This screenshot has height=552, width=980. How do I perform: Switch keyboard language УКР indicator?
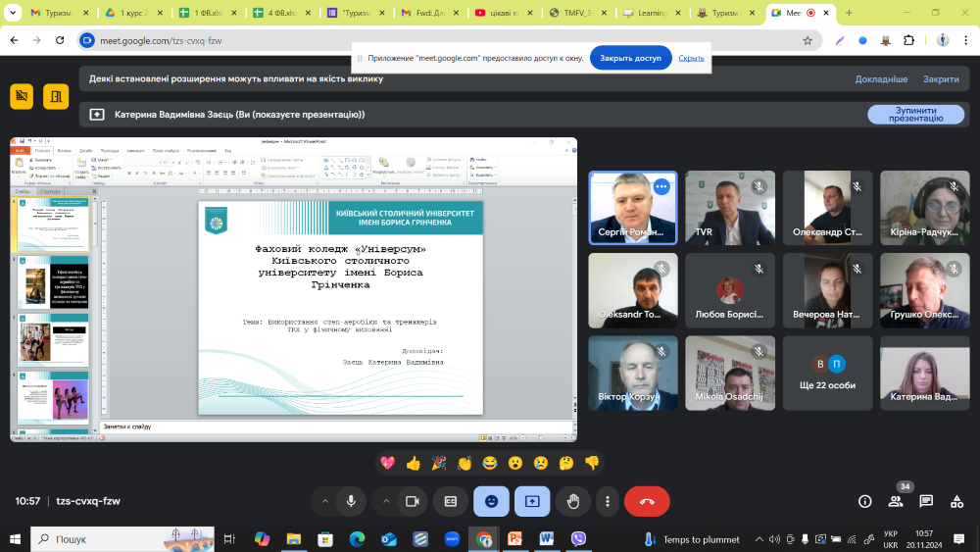[891, 539]
